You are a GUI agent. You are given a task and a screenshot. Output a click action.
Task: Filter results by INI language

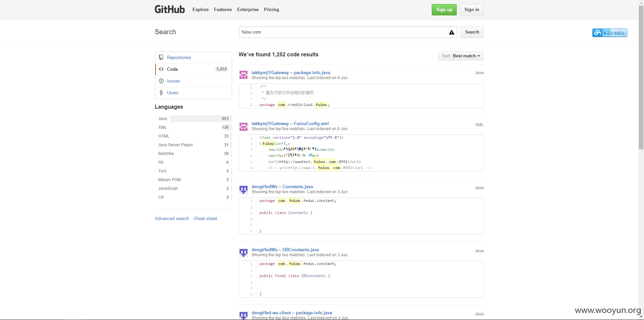[194, 162]
